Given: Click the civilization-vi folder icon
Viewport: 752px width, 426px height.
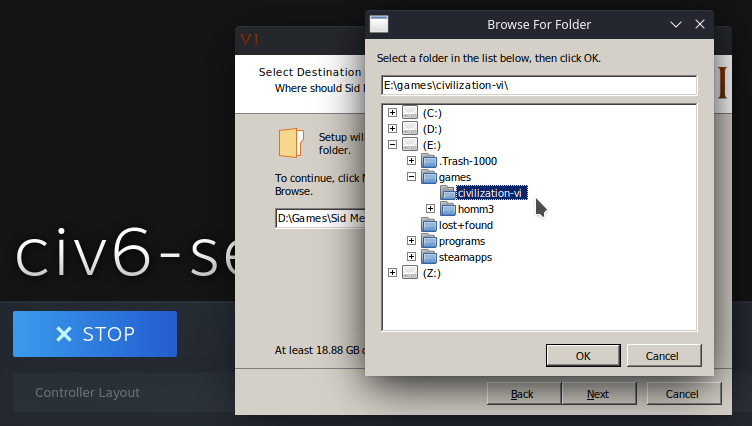Looking at the screenshot, I should tap(448, 193).
